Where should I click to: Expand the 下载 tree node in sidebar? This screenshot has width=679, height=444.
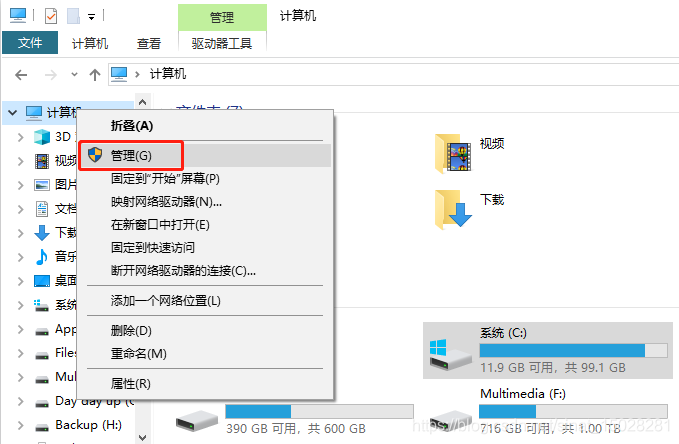point(20,233)
